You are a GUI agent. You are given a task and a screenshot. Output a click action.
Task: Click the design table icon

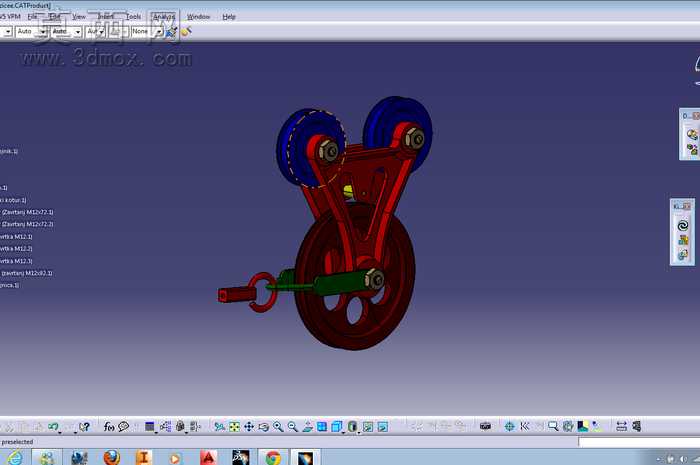pos(150,427)
